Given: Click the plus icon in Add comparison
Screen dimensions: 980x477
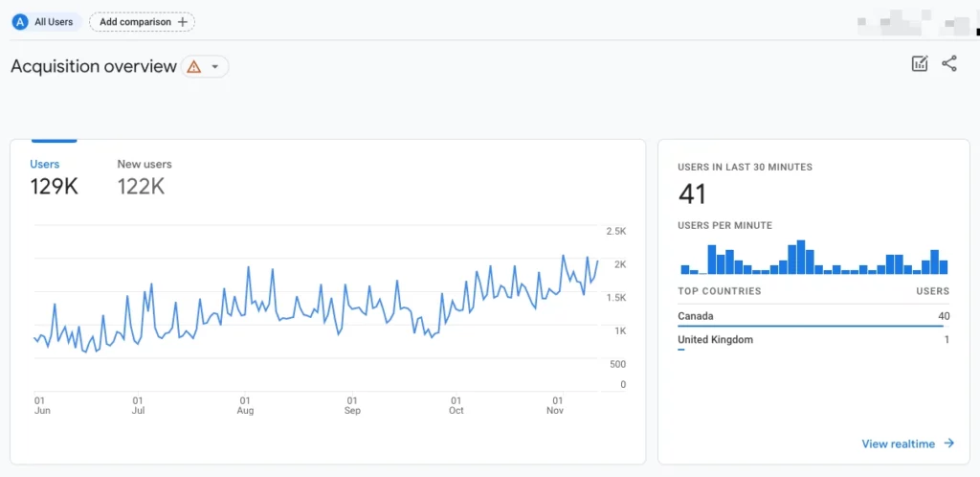Looking at the screenshot, I should [x=183, y=22].
